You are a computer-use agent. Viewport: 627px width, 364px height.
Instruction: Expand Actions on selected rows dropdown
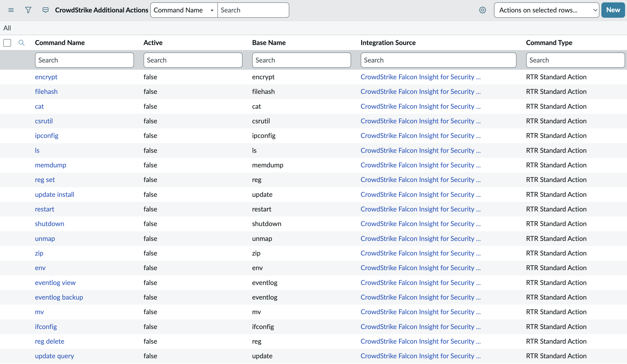(546, 10)
